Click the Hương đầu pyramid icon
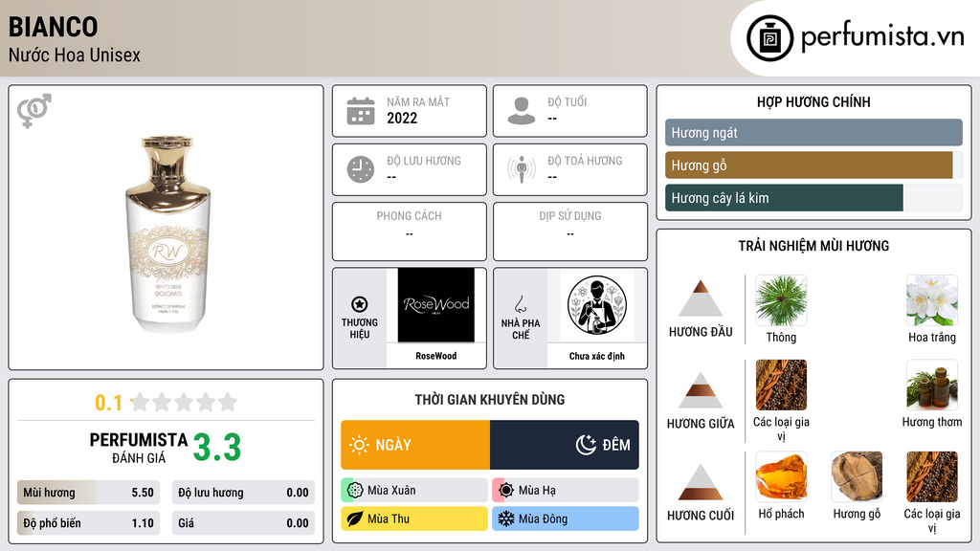Image resolution: width=980 pixels, height=551 pixels. coord(701,299)
